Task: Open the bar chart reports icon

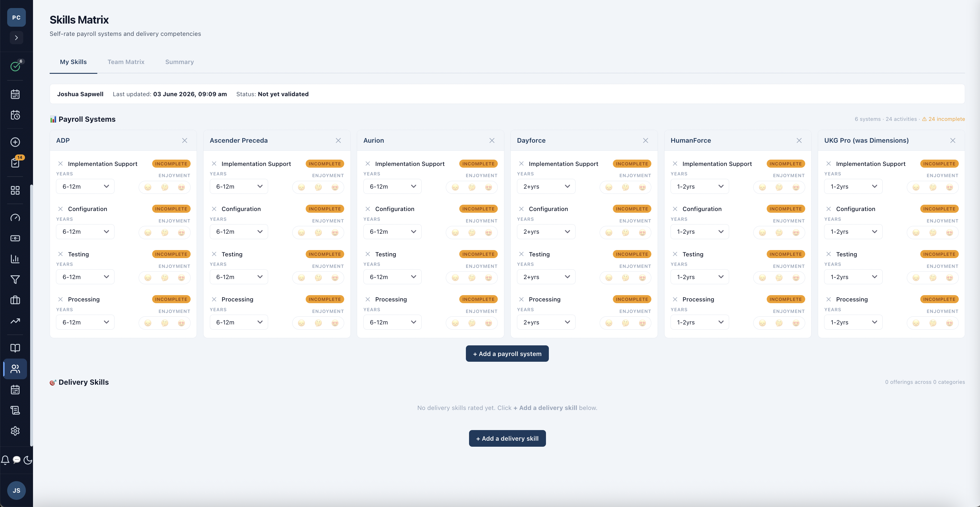Action: [15, 259]
